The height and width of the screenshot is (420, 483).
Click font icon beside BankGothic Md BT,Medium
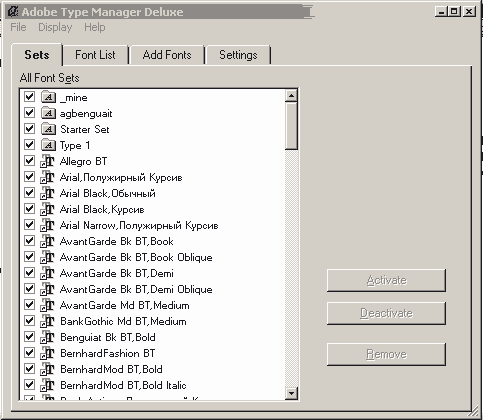[x=47, y=321]
